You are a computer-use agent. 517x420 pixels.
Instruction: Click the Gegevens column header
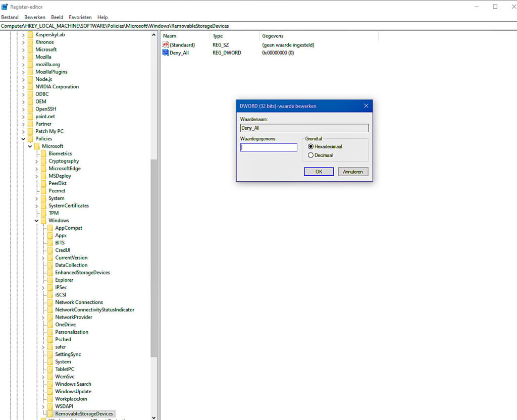[319, 36]
